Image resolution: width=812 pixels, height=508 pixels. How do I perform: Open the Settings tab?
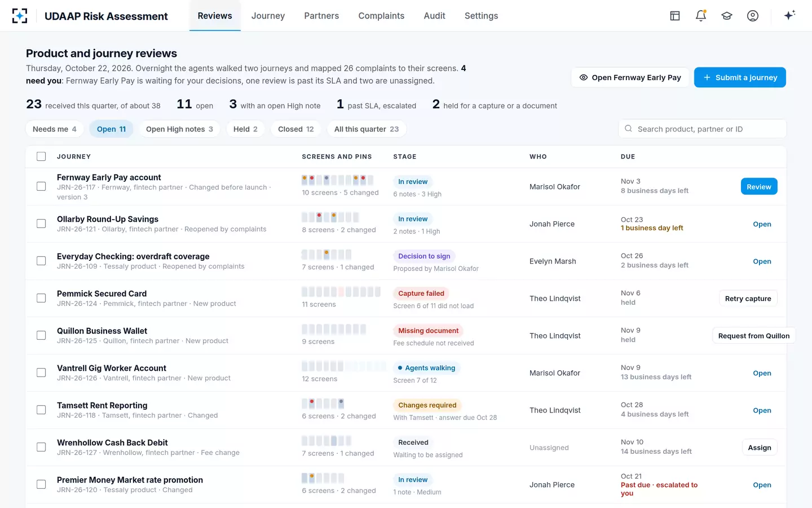point(482,16)
